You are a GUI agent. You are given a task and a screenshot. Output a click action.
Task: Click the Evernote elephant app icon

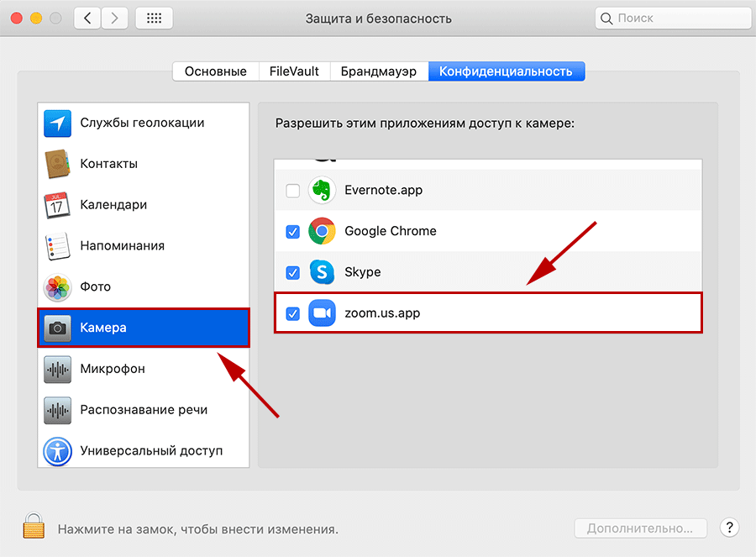(322, 191)
